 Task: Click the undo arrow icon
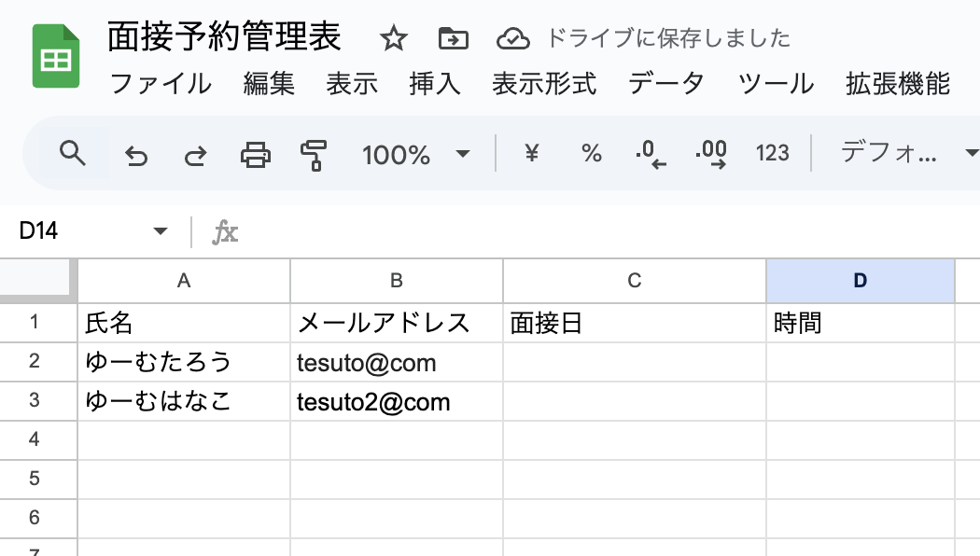pyautogui.click(x=136, y=155)
